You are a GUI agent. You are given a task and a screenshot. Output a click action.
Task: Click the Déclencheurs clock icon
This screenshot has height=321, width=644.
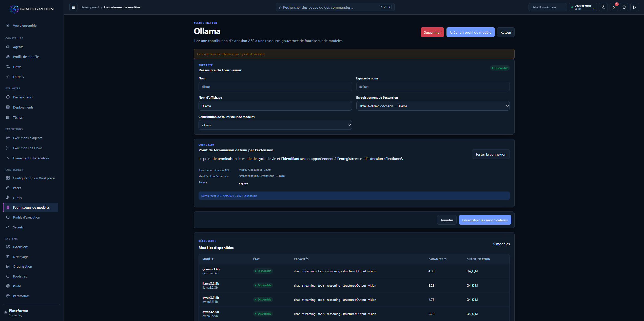click(x=8, y=97)
